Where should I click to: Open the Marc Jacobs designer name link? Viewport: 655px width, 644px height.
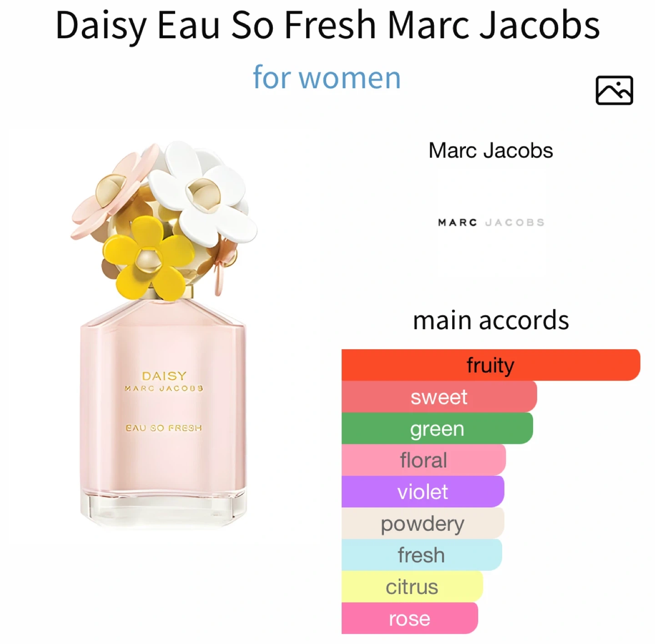pos(490,151)
